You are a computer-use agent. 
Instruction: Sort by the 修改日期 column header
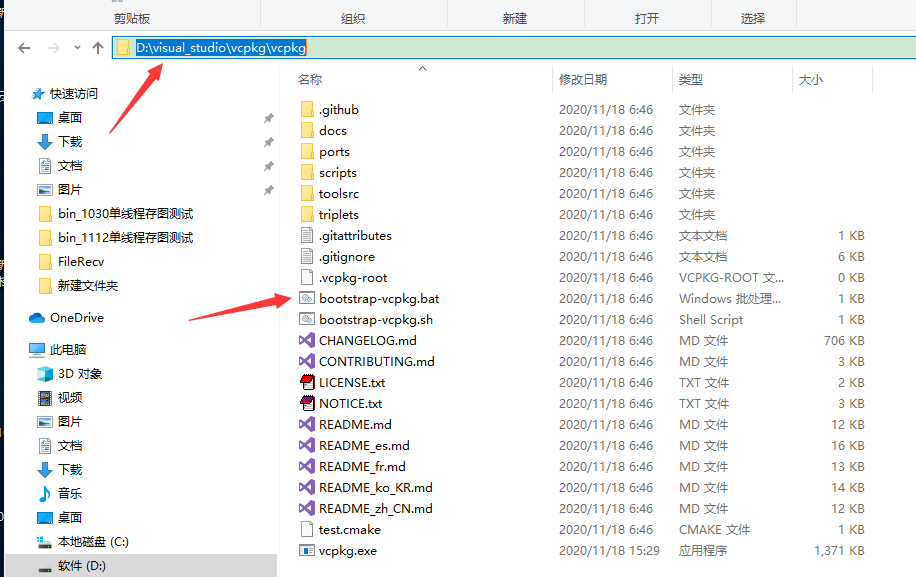(x=582, y=79)
